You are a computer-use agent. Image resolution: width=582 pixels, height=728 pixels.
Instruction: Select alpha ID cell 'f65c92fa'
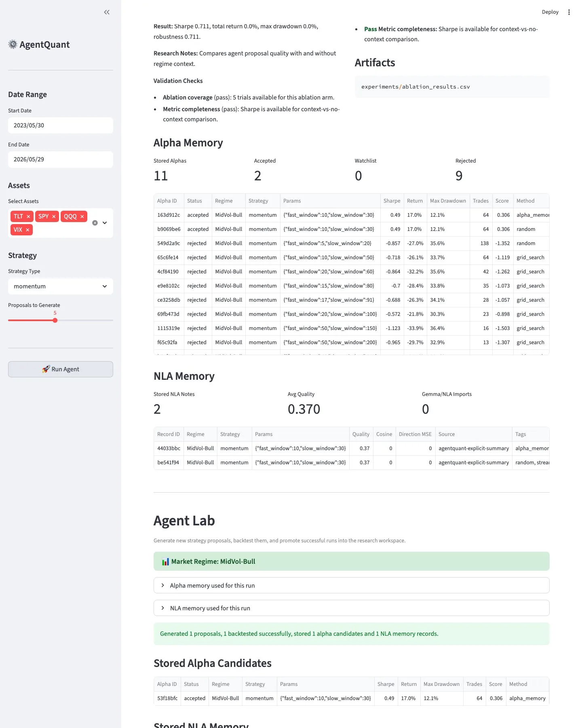169,343
